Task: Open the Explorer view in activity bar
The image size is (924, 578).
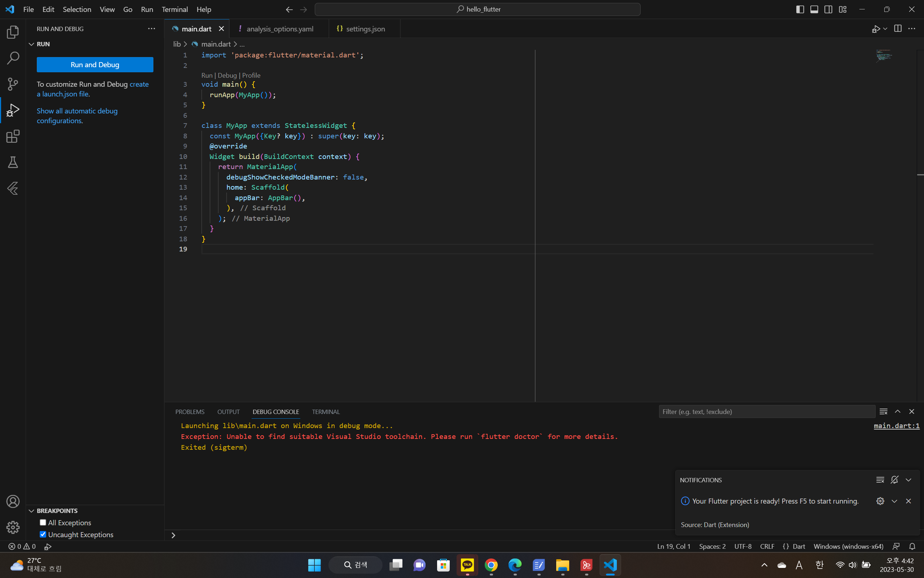Action: pos(13,32)
